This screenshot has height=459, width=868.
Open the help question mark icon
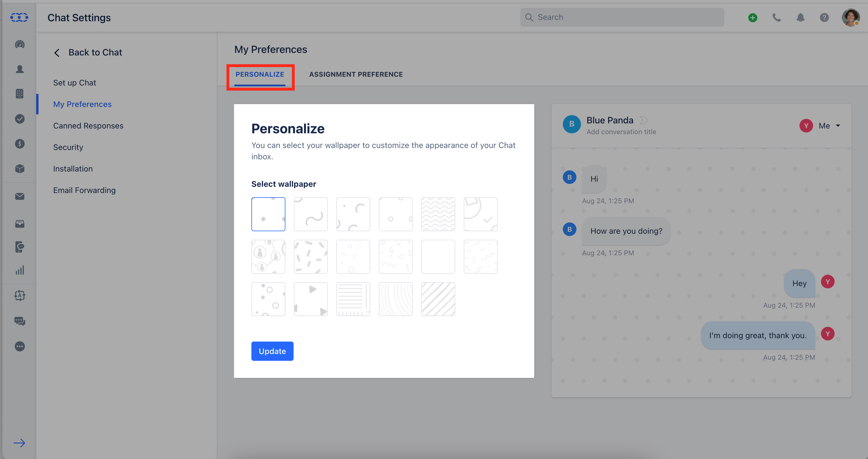click(824, 18)
